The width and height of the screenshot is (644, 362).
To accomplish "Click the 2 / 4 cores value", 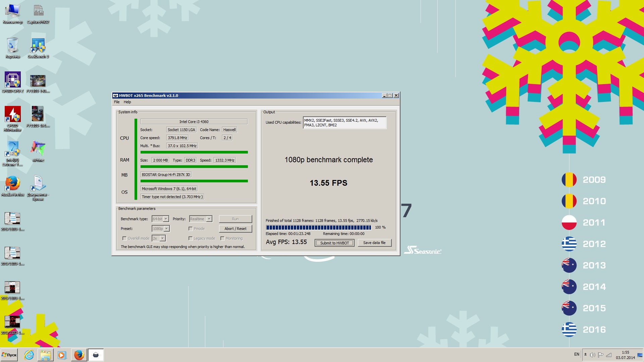I will pyautogui.click(x=227, y=138).
